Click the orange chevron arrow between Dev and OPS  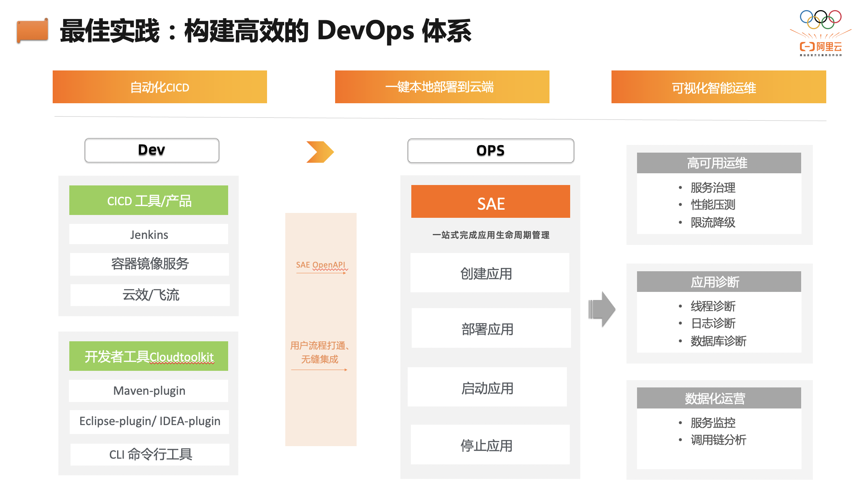(x=320, y=152)
